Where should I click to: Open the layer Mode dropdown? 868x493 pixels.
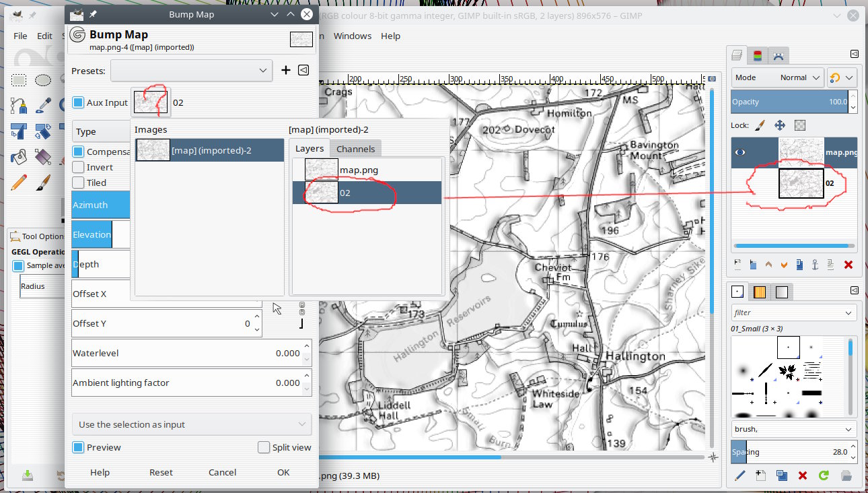(x=777, y=77)
